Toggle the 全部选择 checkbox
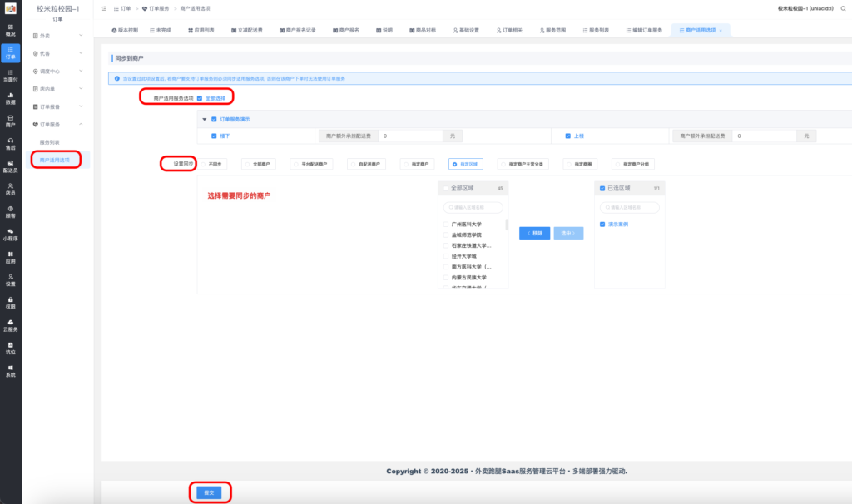This screenshot has height=504, width=852. click(x=199, y=98)
